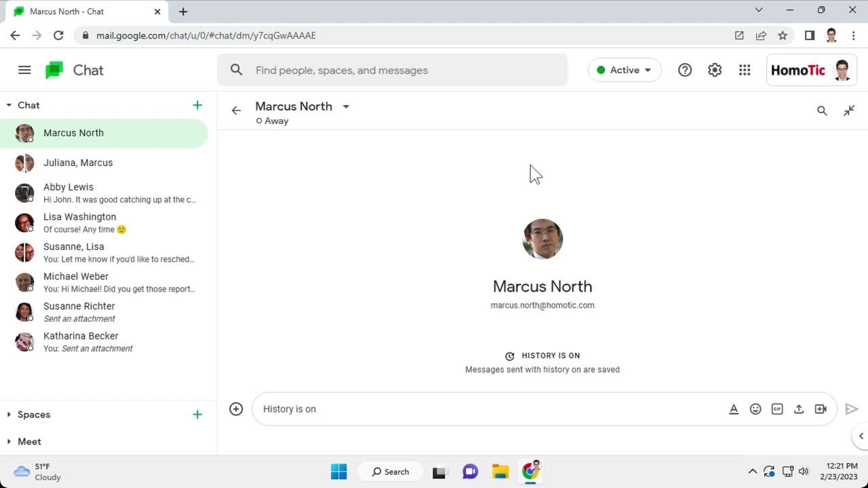Collapse the Chat section

click(x=9, y=105)
